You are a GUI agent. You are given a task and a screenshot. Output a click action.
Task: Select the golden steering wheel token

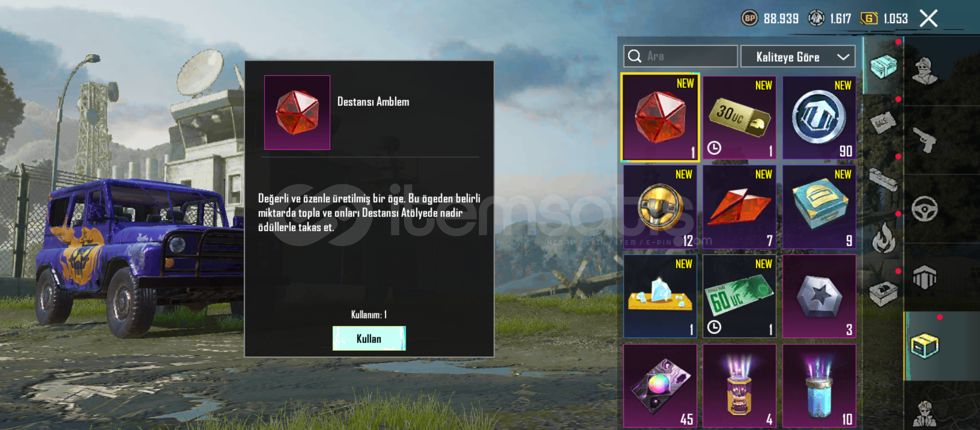[x=660, y=207]
